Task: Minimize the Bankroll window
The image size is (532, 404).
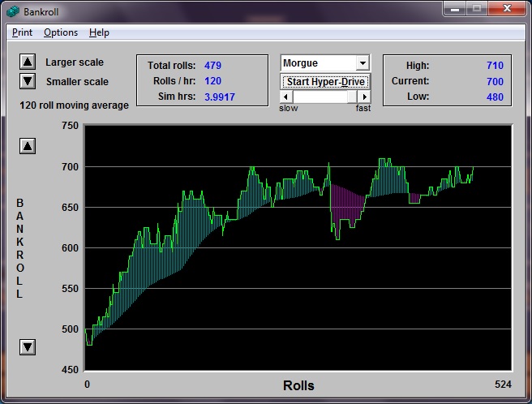Action: (455, 9)
